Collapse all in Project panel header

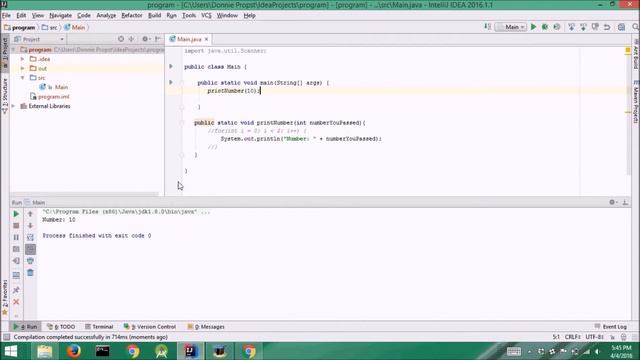click(x=131, y=39)
